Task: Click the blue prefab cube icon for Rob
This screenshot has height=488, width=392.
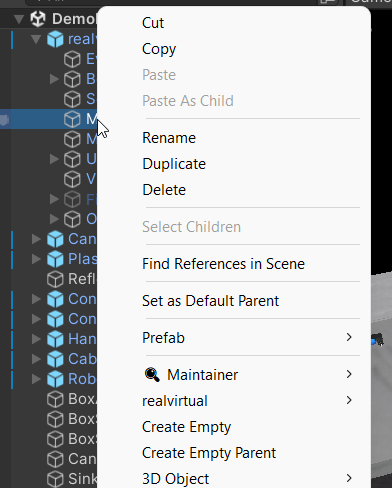Action: pyautogui.click(x=55, y=379)
